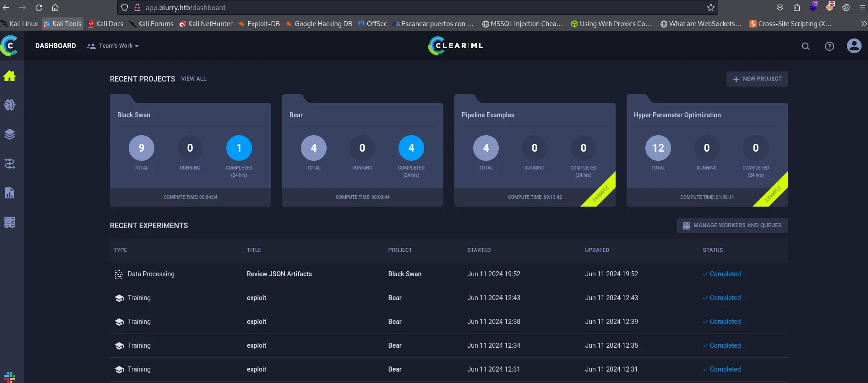Open the Projects brain icon in sidebar
Image resolution: width=868 pixels, height=383 pixels.
[10, 105]
